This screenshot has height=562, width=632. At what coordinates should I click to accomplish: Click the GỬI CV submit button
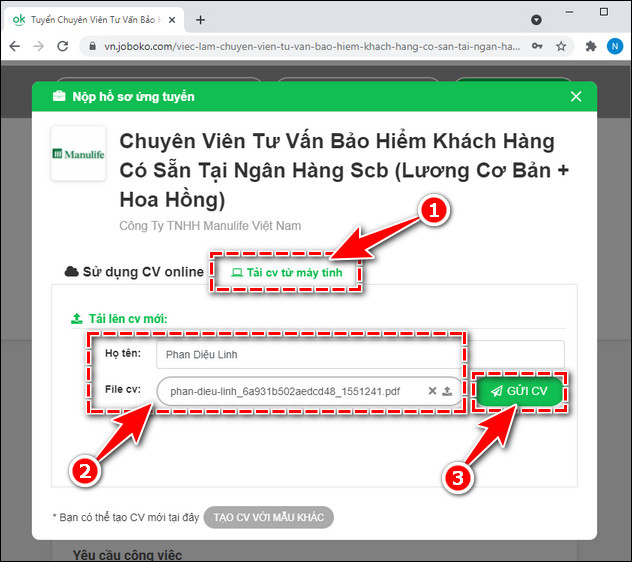click(x=519, y=391)
